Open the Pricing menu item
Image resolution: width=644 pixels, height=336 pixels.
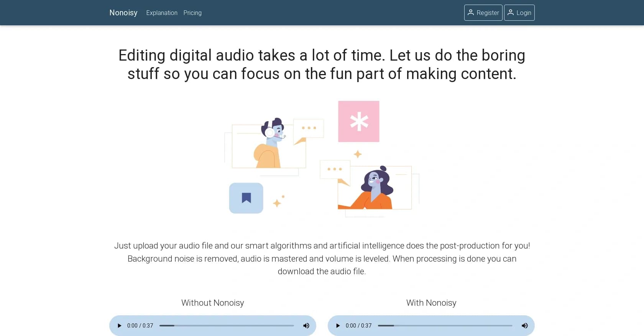pos(192,13)
